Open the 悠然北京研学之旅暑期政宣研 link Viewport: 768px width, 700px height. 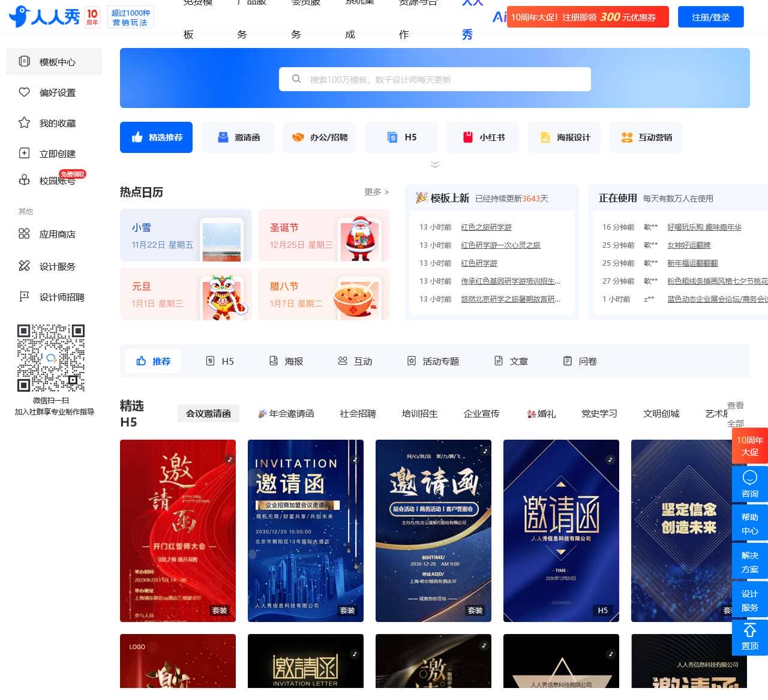click(x=511, y=299)
